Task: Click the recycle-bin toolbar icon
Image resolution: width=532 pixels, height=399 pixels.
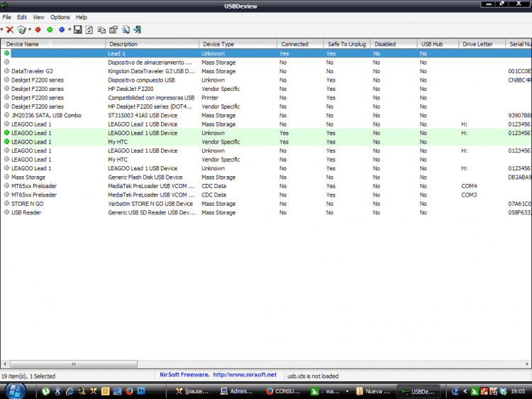Action: click(22, 30)
